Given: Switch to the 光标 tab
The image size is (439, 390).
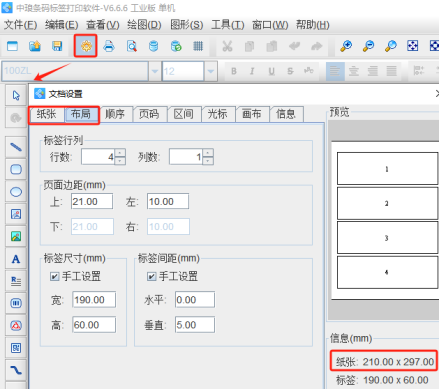Looking at the screenshot, I should pos(218,114).
